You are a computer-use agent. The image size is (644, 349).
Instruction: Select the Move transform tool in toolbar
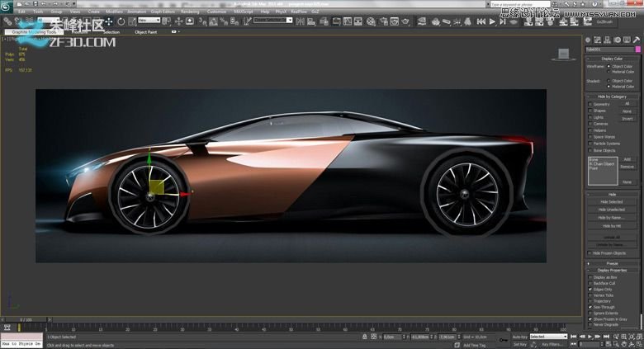click(109, 21)
